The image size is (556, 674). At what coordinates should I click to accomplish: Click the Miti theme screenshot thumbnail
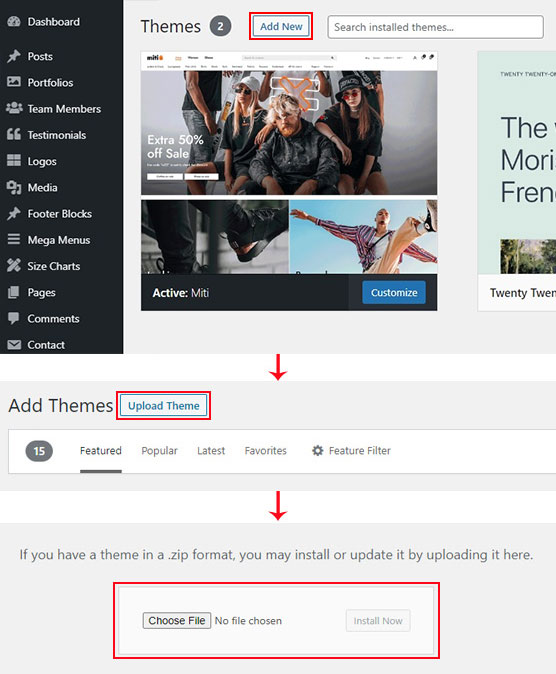289,162
